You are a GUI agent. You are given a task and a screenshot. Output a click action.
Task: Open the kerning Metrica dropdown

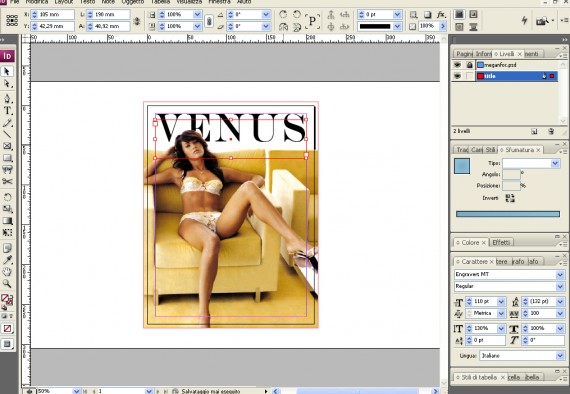pyautogui.click(x=501, y=313)
